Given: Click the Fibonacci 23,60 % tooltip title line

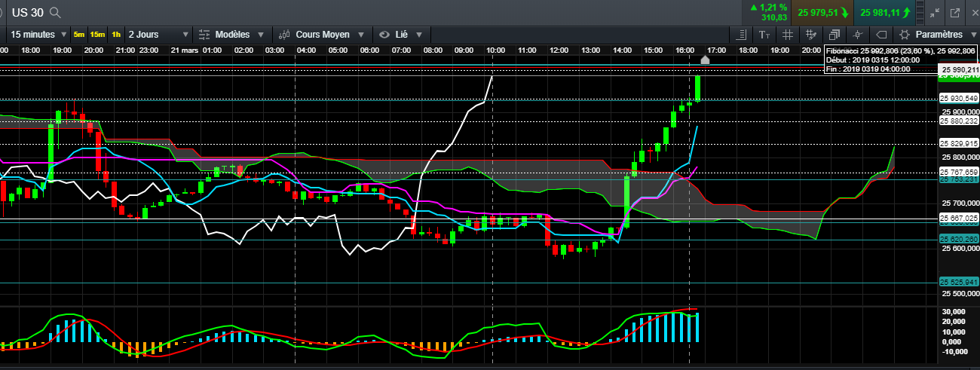Looking at the screenshot, I should (901, 50).
